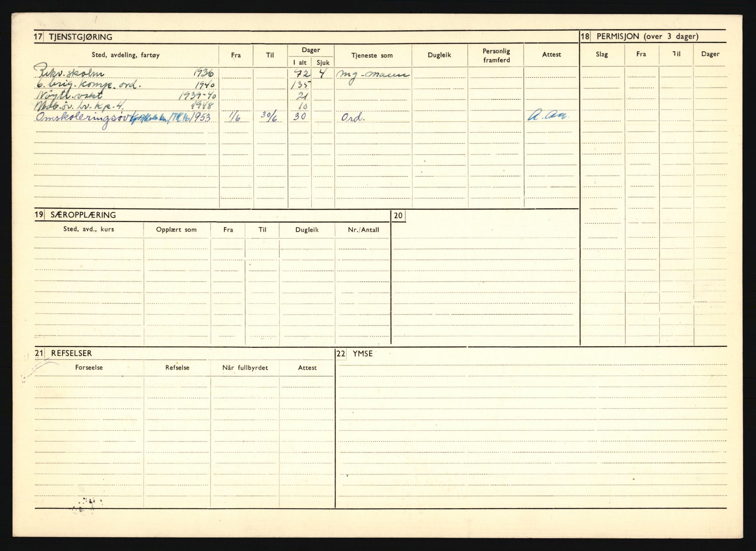Click the 'TJENSTGJØRING' section 17 heading
The width and height of the screenshot is (756, 551).
coord(80,37)
